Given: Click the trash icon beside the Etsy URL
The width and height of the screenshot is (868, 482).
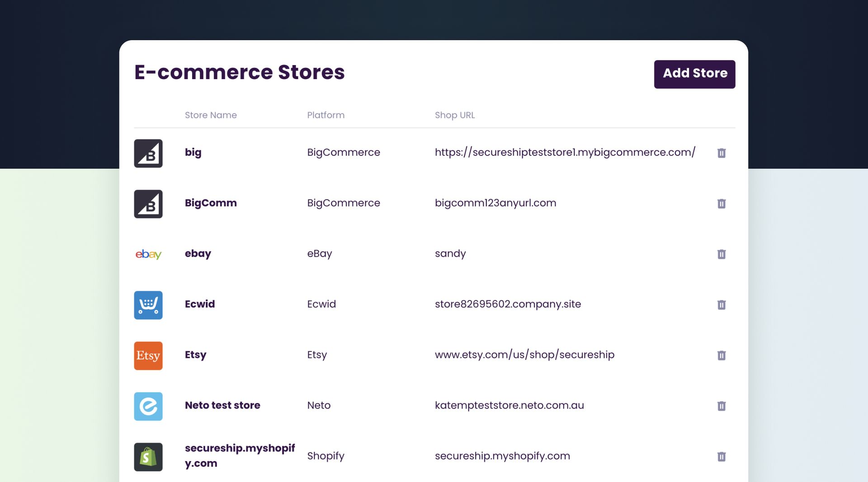Looking at the screenshot, I should (722, 356).
